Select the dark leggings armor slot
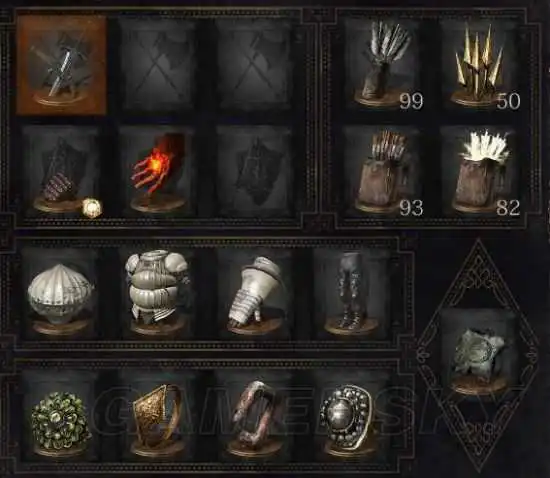550x478 pixels. point(351,294)
